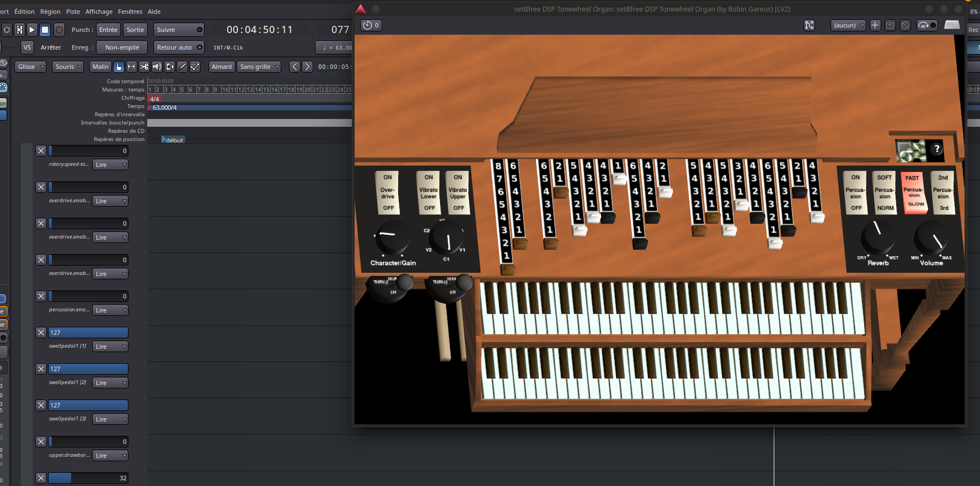The image size is (980, 486).
Task: Open Lire dropdown for swellpedal1 [1] lane
Action: (110, 347)
